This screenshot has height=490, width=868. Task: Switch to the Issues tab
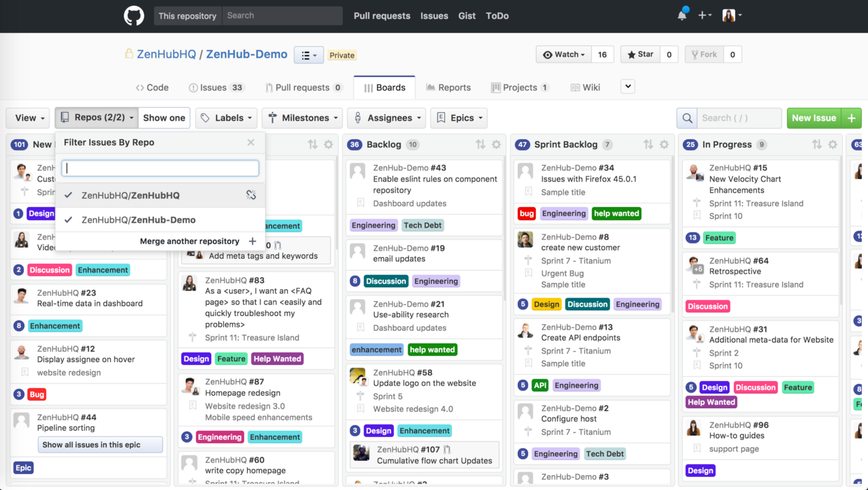click(216, 87)
